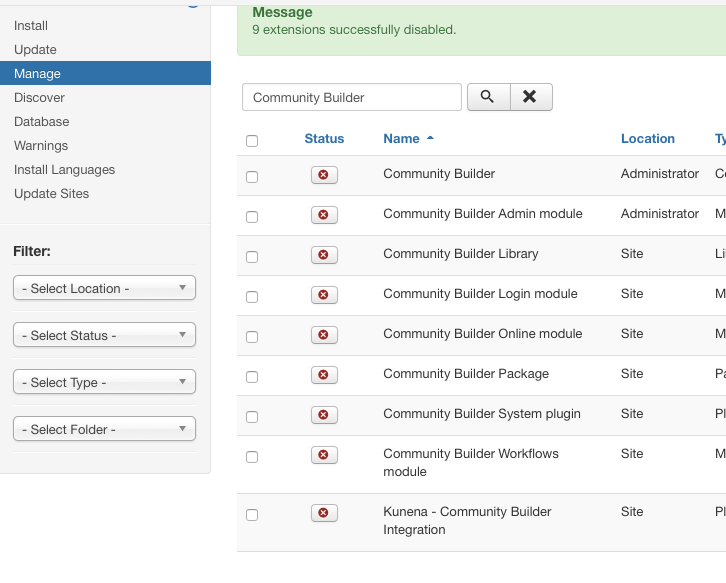This screenshot has height=583, width=726.
Task: Sort by the Location column header
Action: click(x=648, y=138)
